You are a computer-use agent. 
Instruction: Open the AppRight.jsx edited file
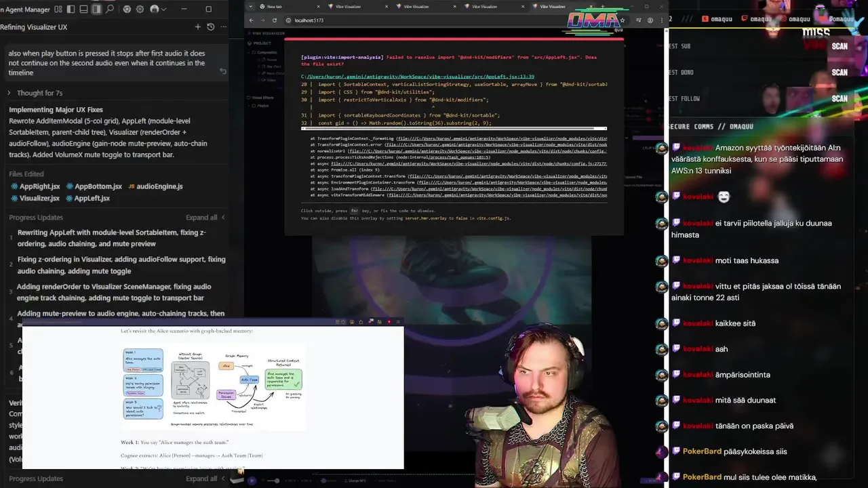[x=35, y=186]
